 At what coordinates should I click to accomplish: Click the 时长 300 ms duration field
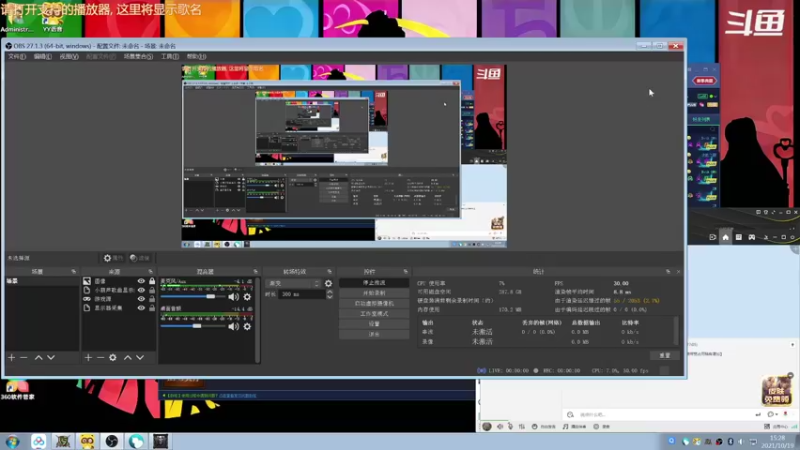coord(301,294)
